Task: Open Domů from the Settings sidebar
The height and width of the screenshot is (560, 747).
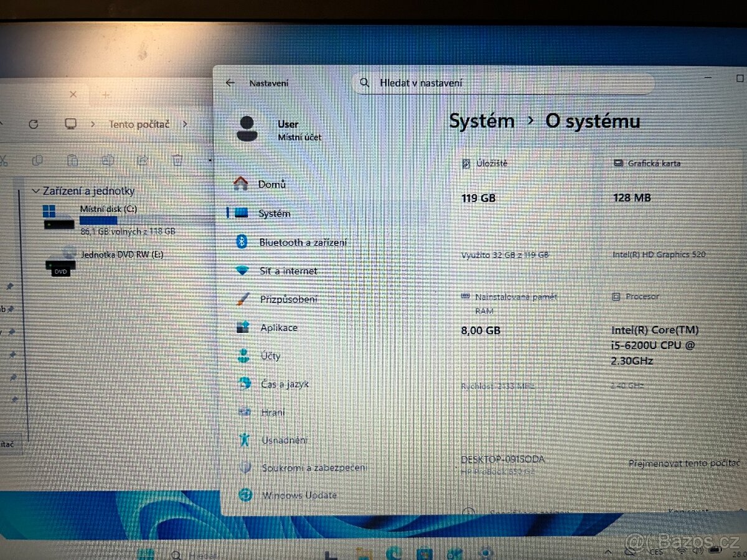Action: coord(271,184)
